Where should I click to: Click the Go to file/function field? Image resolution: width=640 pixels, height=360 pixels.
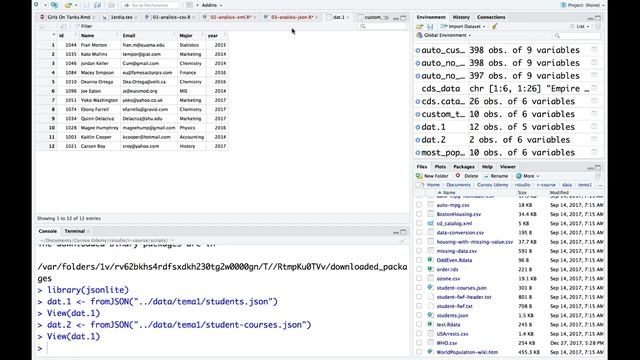click(x=151, y=5)
